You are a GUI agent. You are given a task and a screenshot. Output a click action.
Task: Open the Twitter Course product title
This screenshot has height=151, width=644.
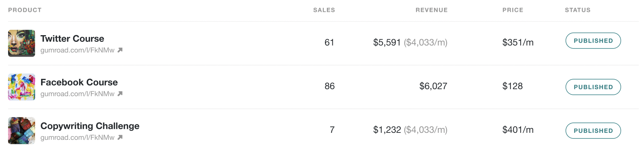click(72, 38)
